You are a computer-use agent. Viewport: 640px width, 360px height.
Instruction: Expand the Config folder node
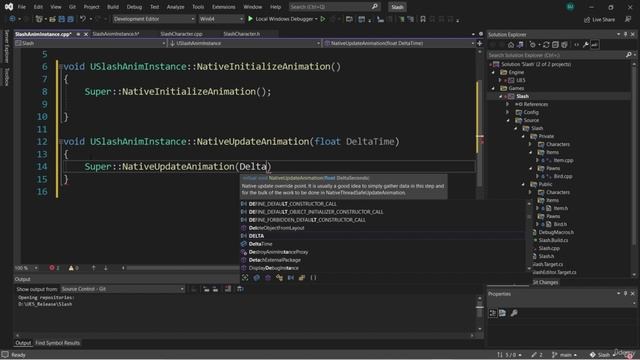(x=508, y=112)
